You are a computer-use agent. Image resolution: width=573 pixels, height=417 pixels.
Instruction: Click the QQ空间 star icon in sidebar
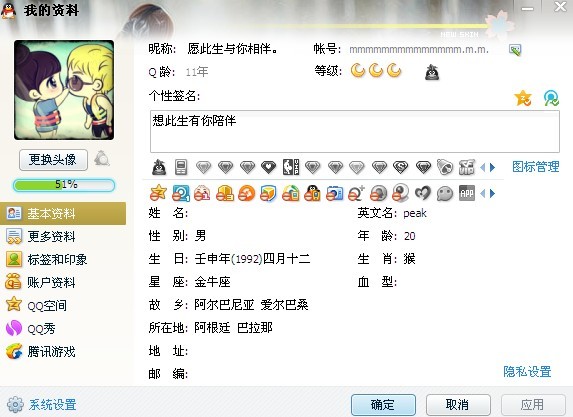point(14,304)
